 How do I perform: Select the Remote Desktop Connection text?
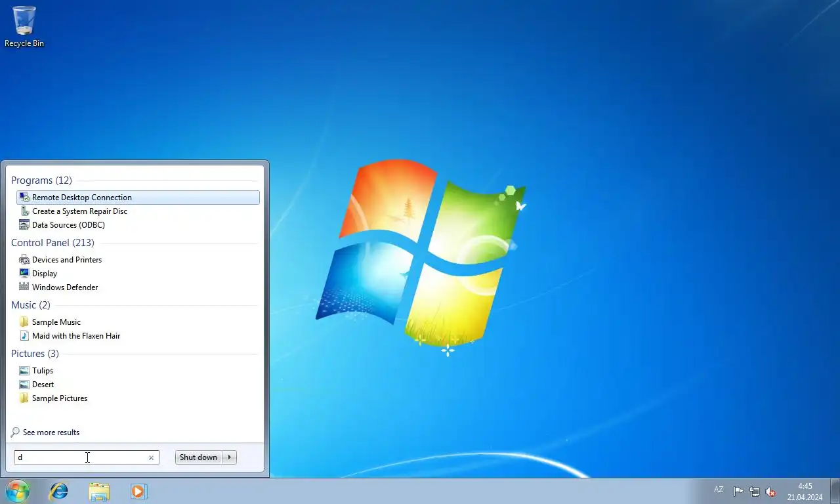point(82,198)
